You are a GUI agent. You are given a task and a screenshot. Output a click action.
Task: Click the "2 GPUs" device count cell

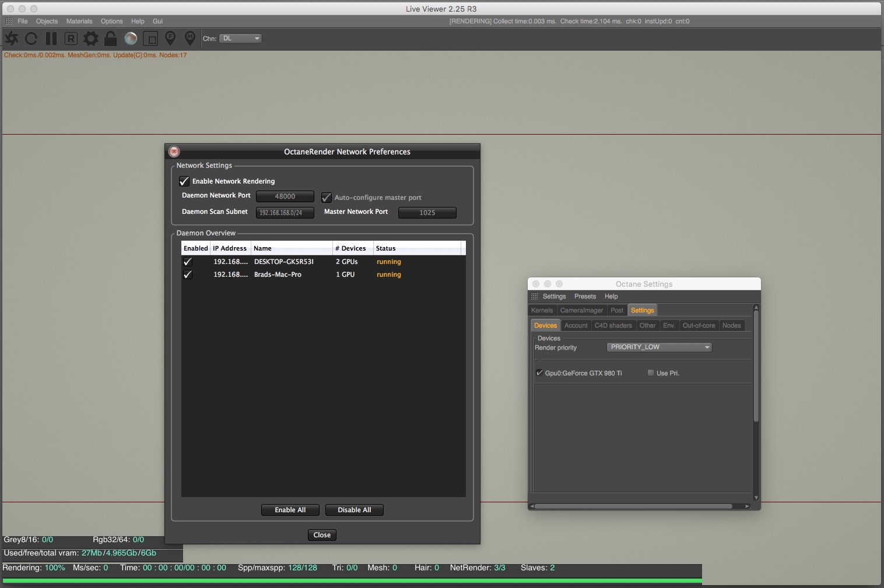[347, 262]
